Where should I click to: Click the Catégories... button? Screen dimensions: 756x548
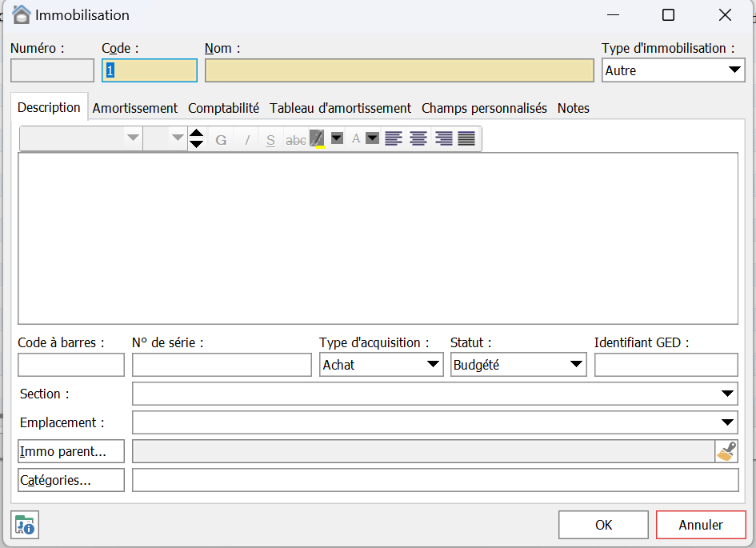pyautogui.click(x=71, y=480)
